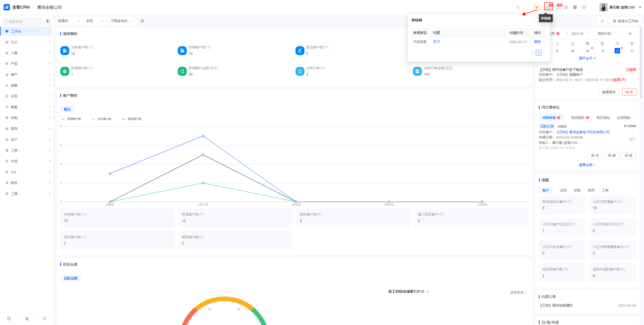This screenshot has width=644, height=325.
Task: Open the 权限内 dropdown
Action: (x=69, y=21)
